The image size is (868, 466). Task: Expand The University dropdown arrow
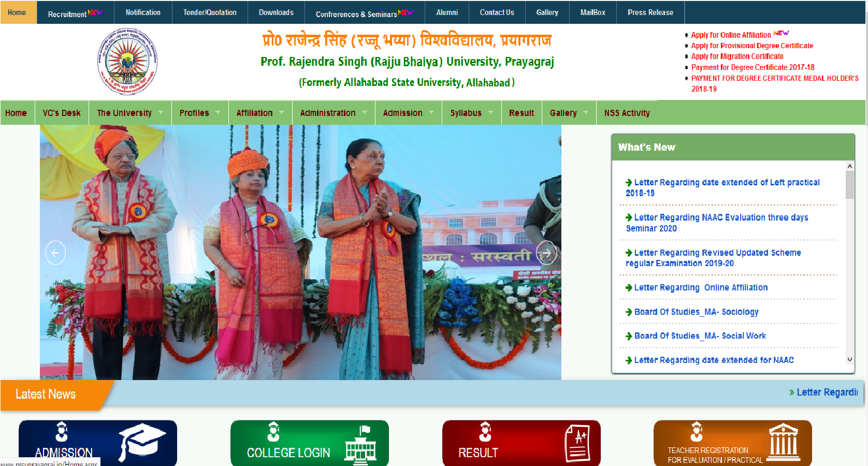click(x=161, y=112)
